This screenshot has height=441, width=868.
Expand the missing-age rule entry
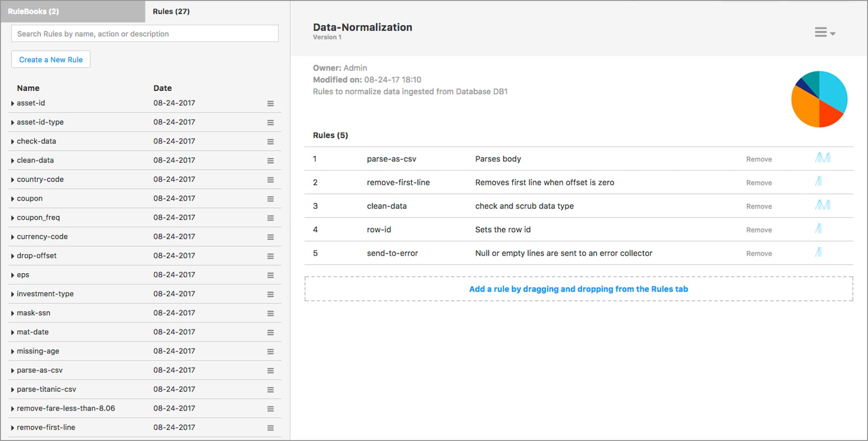(x=12, y=352)
